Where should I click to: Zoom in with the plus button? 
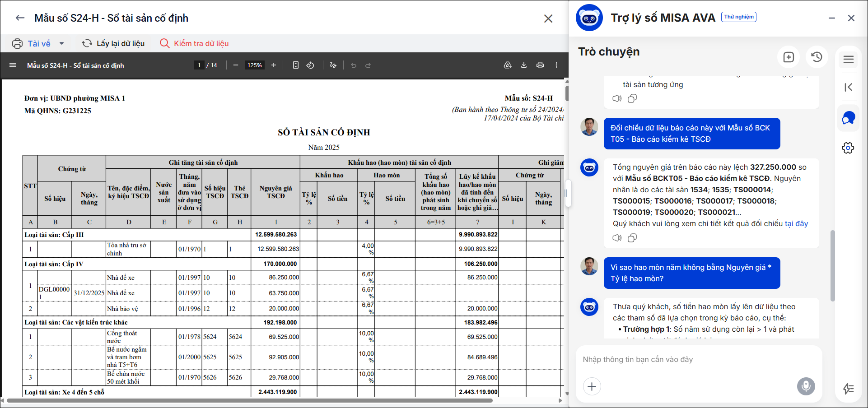pyautogui.click(x=274, y=65)
